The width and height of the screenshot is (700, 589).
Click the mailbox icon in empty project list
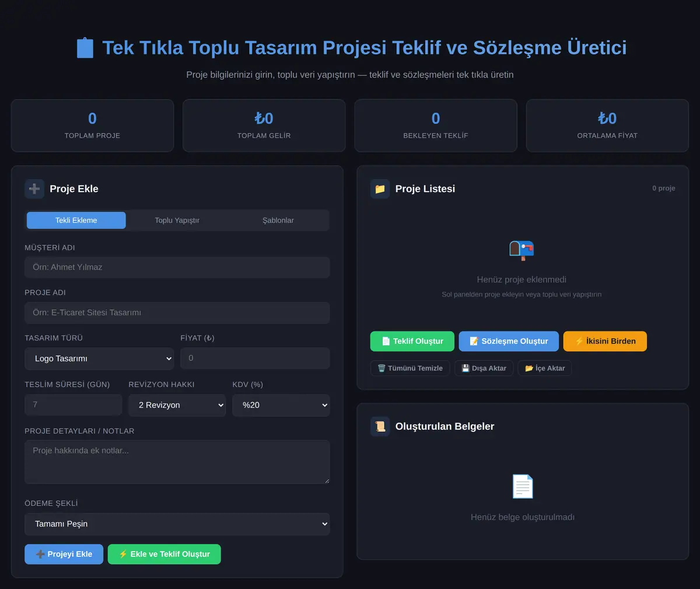tap(521, 250)
